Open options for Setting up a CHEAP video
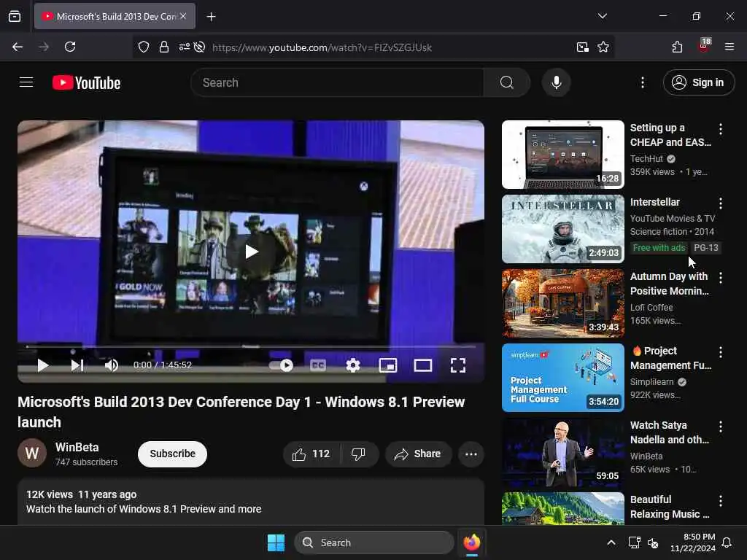 tap(720, 129)
